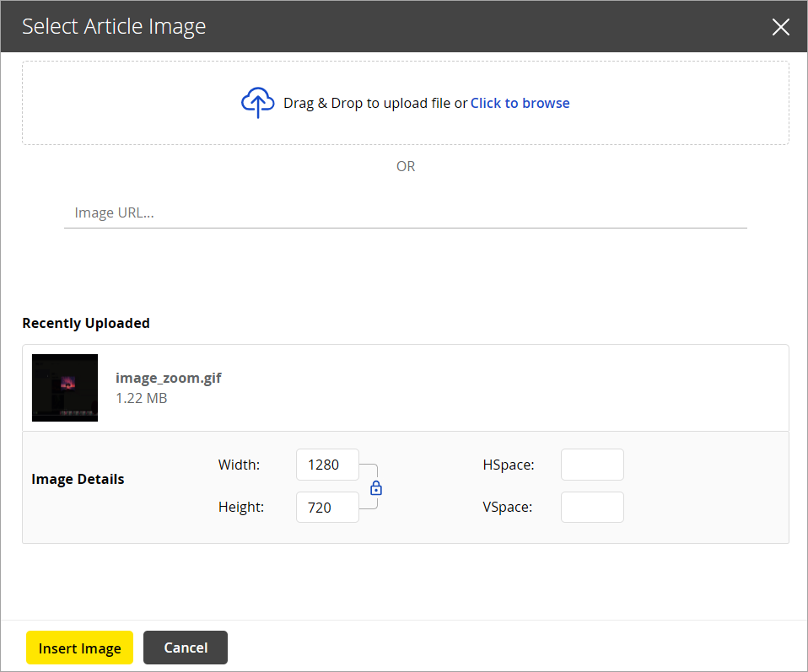Click the dialog close X icon

tap(780, 26)
